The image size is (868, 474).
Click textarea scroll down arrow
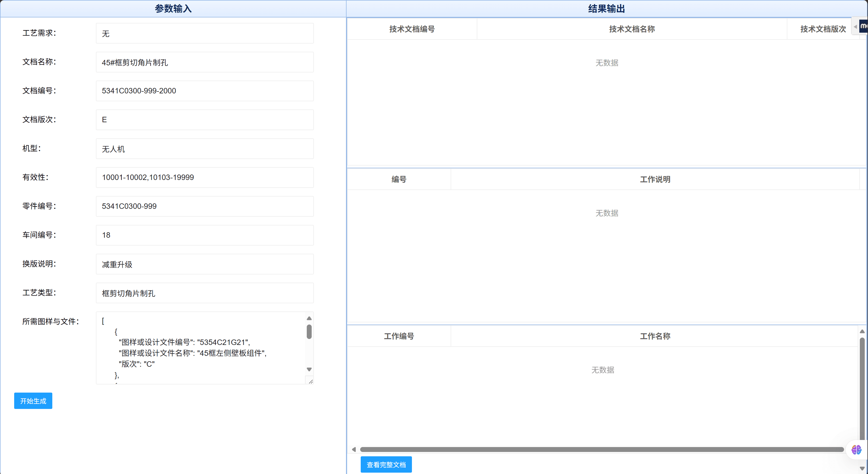[309, 369]
